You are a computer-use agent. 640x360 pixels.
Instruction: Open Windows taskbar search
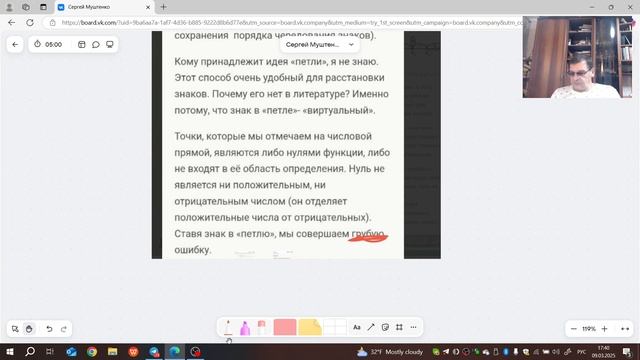(30, 351)
